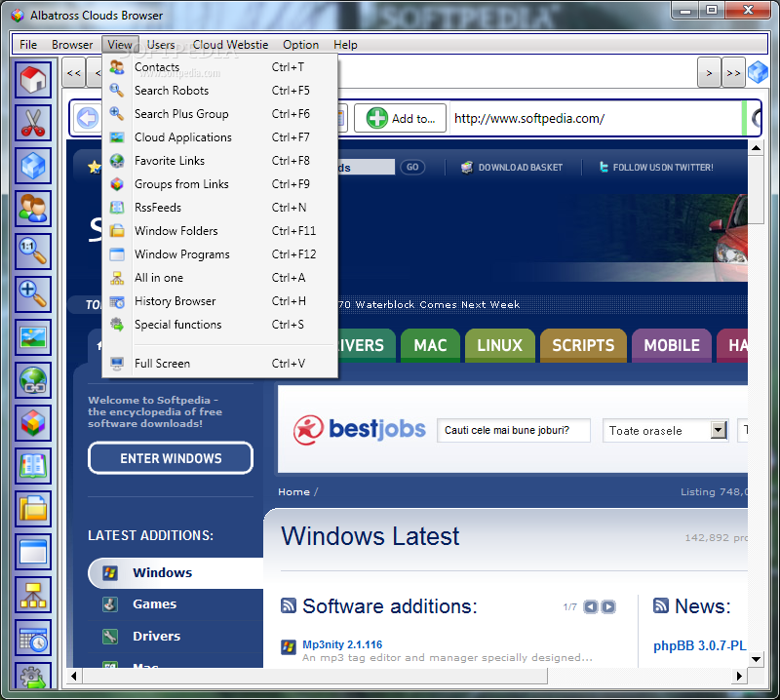Open the contacts people icon in sidebar
Screen dimensions: 780x700
(33, 209)
